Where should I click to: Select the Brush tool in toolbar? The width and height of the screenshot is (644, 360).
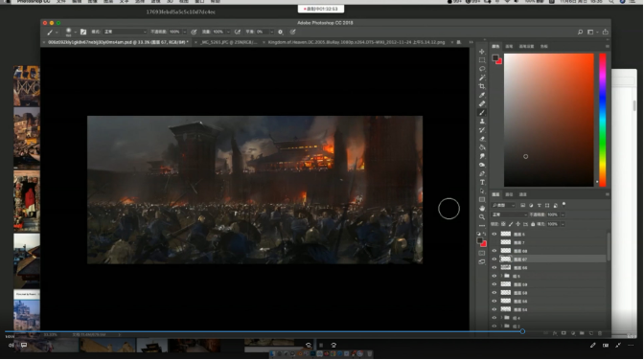[482, 112]
